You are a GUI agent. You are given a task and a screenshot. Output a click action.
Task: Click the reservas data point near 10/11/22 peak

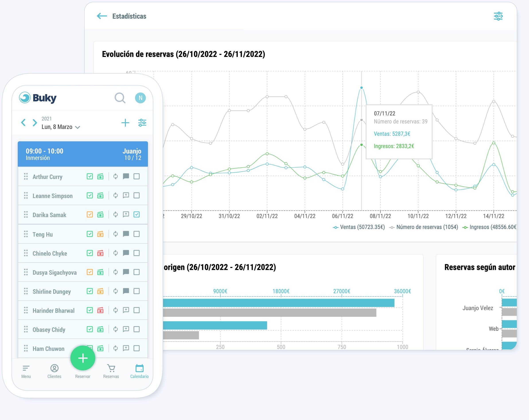click(418, 92)
